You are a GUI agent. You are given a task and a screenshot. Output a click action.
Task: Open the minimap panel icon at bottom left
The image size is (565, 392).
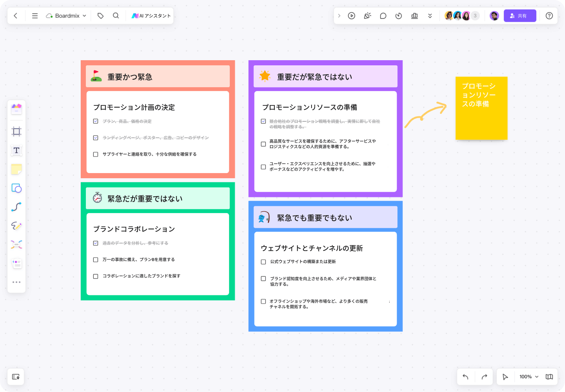(16, 377)
